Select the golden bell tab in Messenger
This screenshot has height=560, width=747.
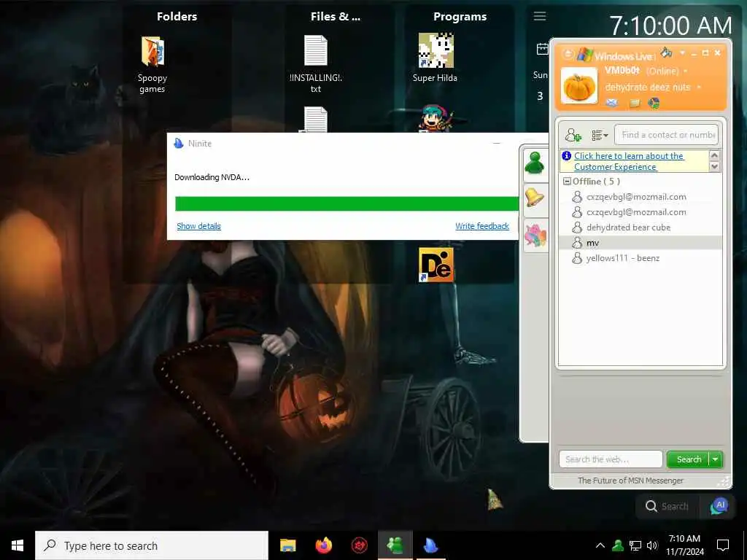pyautogui.click(x=535, y=197)
